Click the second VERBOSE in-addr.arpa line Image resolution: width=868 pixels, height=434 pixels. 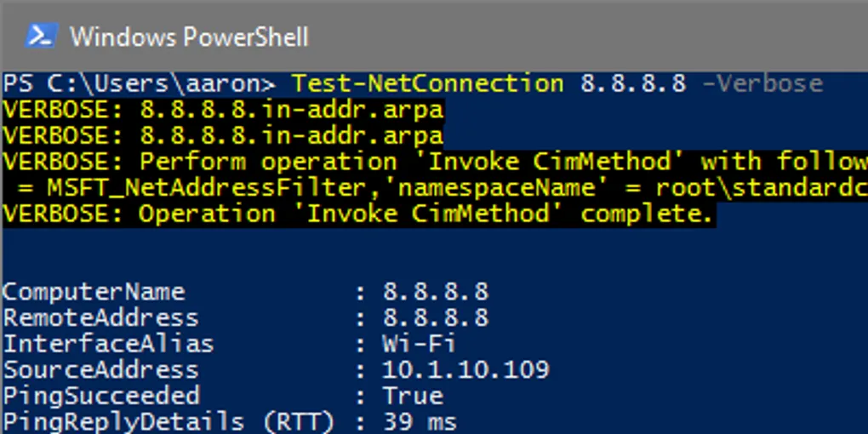point(223,135)
